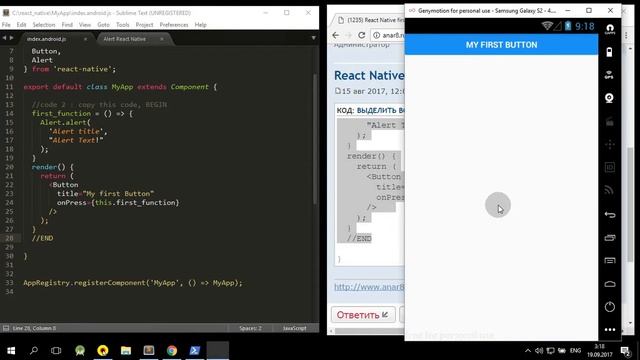Open Windows search from taskbar
The image size is (640, 360).
[x=34, y=351]
